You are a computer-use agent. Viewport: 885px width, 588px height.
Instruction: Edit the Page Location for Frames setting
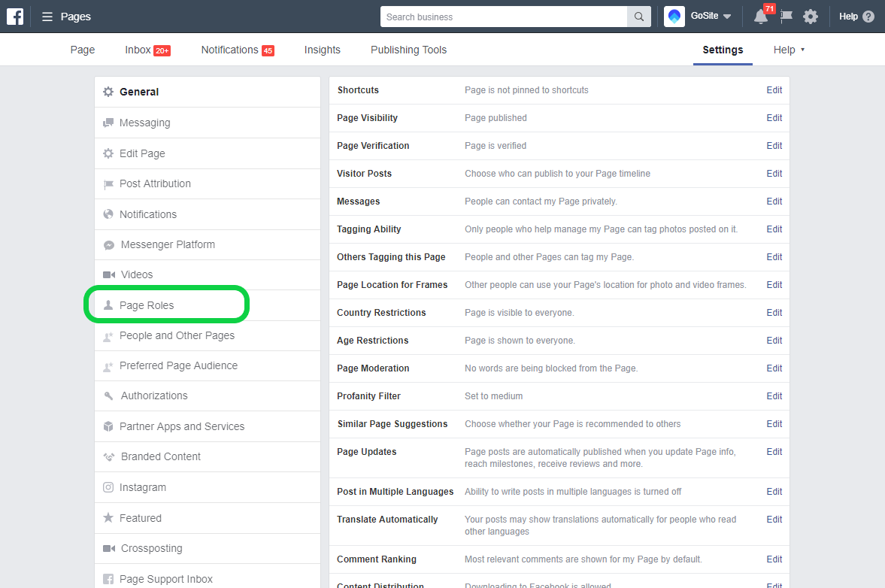[774, 285]
